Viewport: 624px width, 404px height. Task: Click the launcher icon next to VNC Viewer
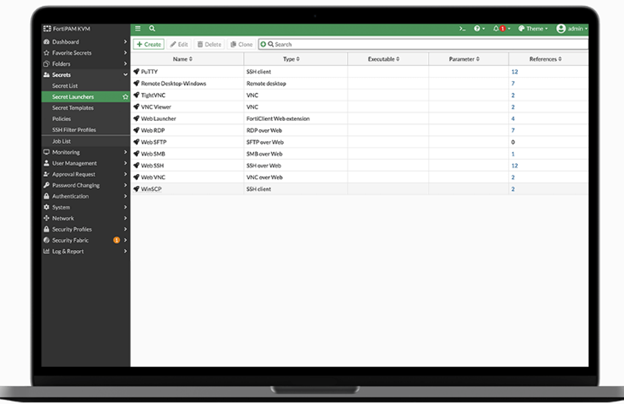[x=136, y=107]
